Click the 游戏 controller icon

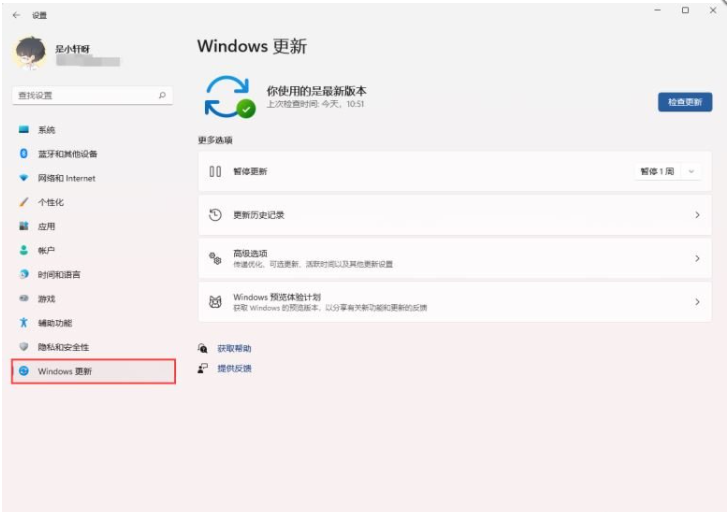[24, 298]
